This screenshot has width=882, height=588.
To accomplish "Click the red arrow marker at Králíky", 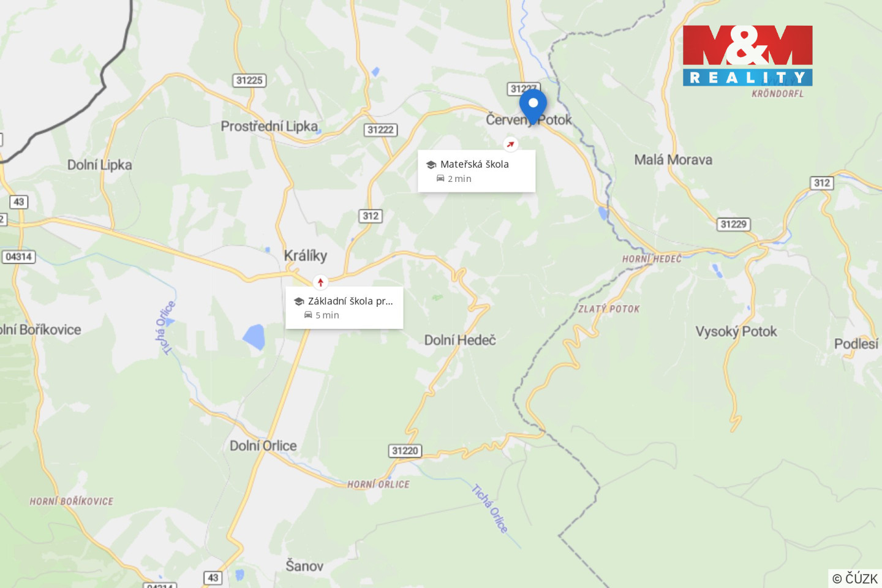I will 320,282.
